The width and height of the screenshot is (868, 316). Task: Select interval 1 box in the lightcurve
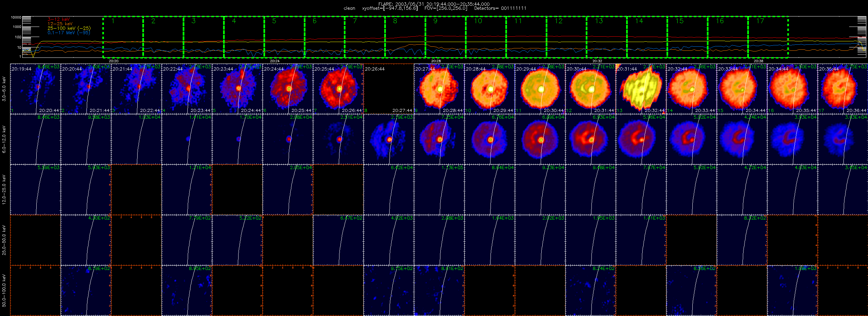(x=123, y=37)
